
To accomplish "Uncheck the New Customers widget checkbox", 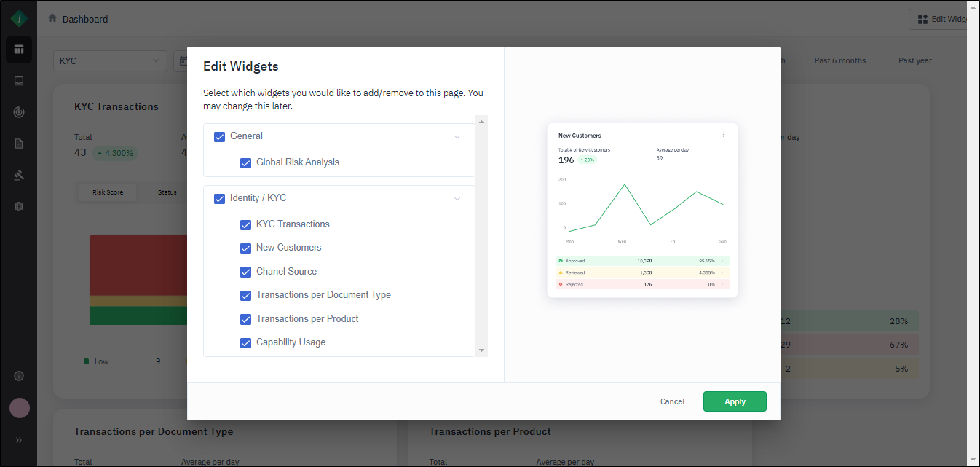I will [246, 248].
